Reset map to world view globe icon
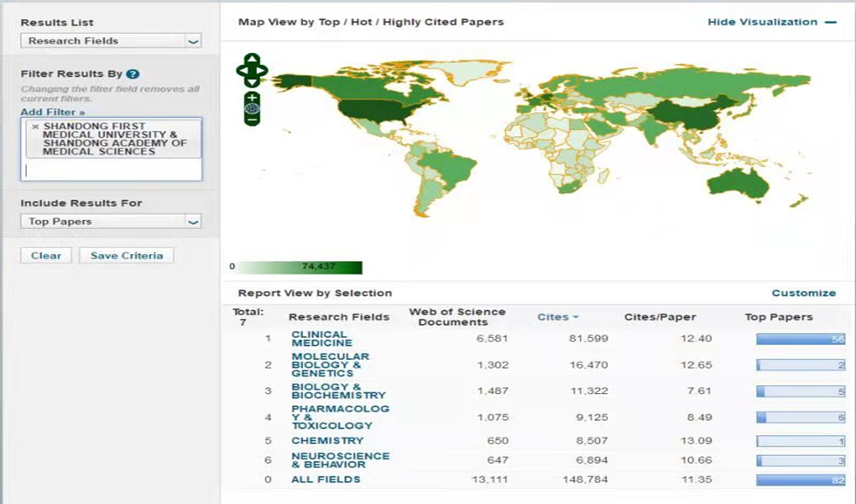 pos(252,108)
